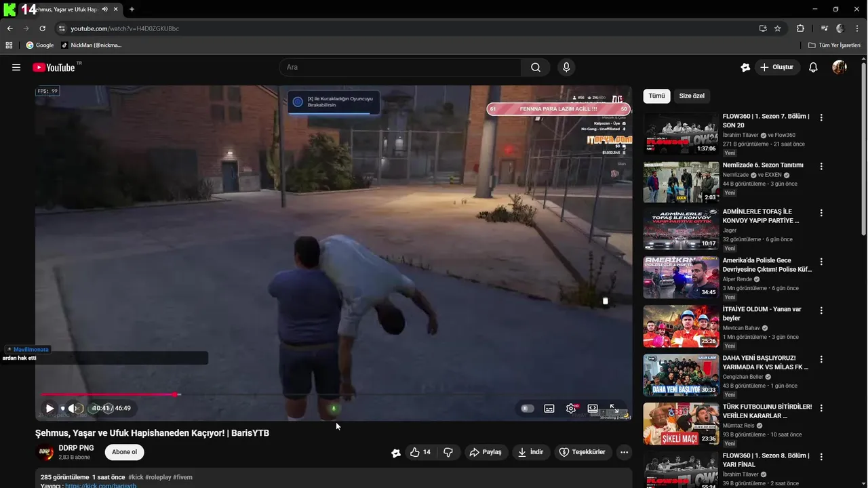The image size is (868, 488).
Task: Subscribe with the Abone ol button
Action: pos(124,452)
